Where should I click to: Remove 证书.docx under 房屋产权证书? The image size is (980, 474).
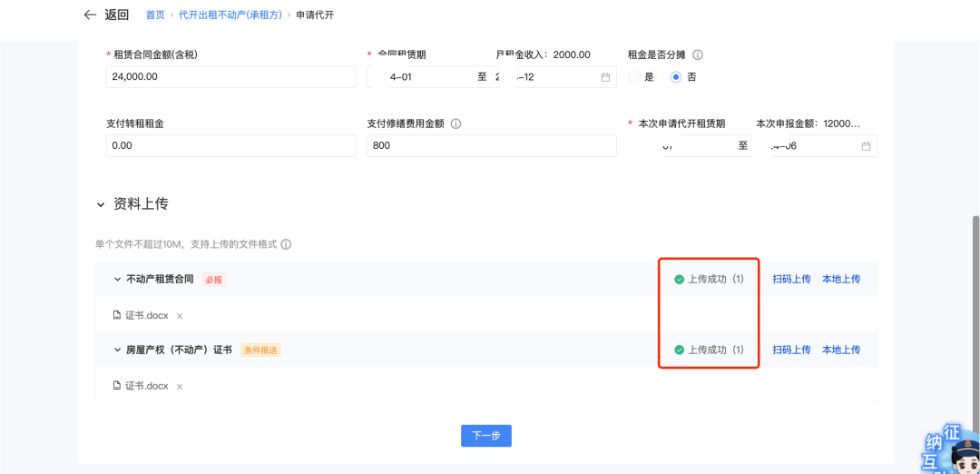click(x=180, y=387)
